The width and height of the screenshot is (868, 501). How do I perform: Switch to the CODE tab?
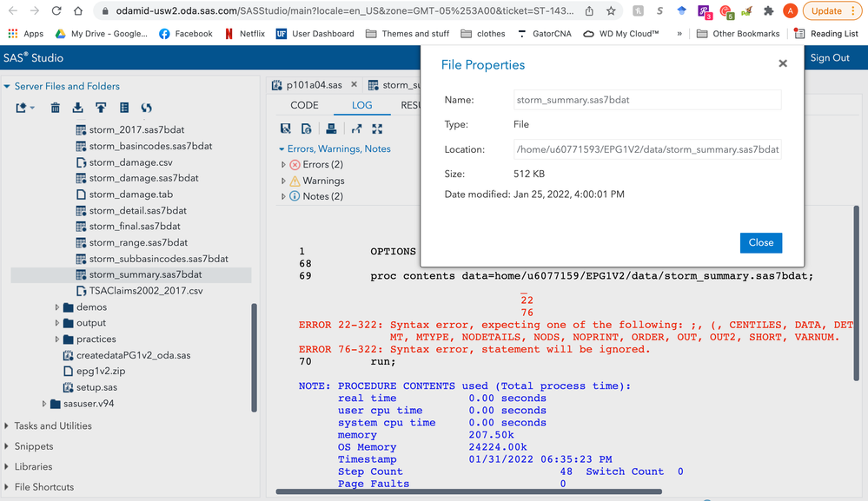(304, 105)
